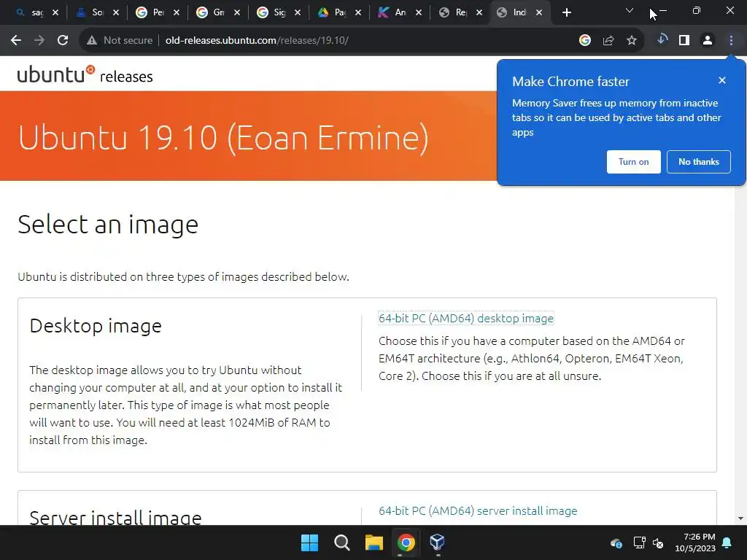This screenshot has width=747, height=560.
Task: Expand the tab search chevron
Action: [630, 10]
